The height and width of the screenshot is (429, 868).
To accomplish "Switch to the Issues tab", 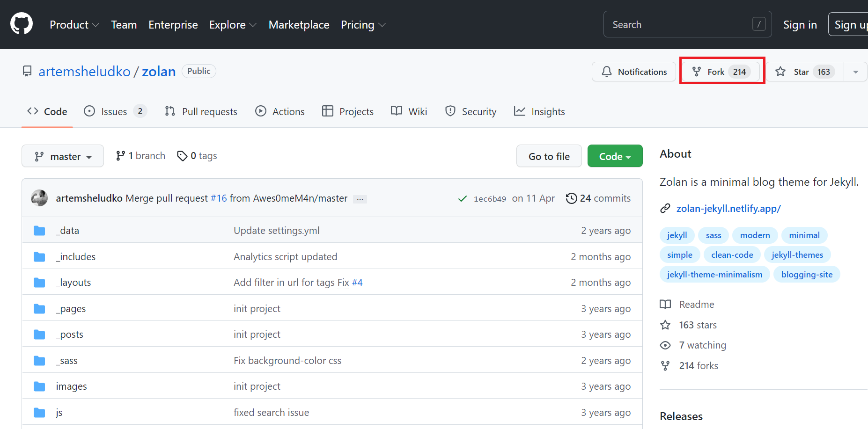I will pos(115,111).
